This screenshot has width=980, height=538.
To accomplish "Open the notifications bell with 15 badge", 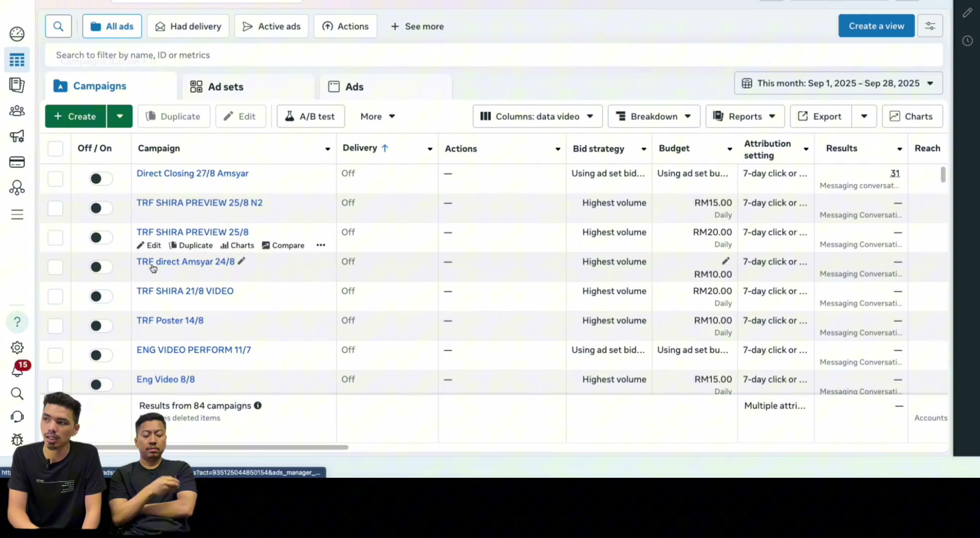I will [x=18, y=369].
